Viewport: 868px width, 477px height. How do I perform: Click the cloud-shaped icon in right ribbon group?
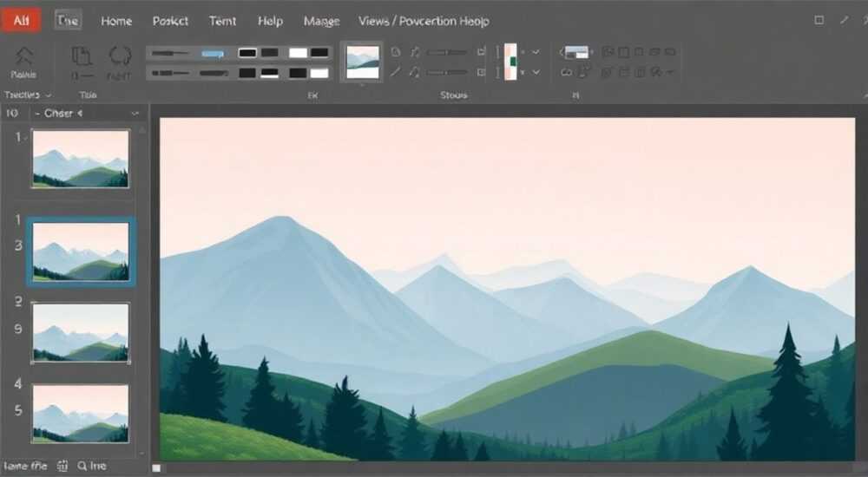click(566, 73)
